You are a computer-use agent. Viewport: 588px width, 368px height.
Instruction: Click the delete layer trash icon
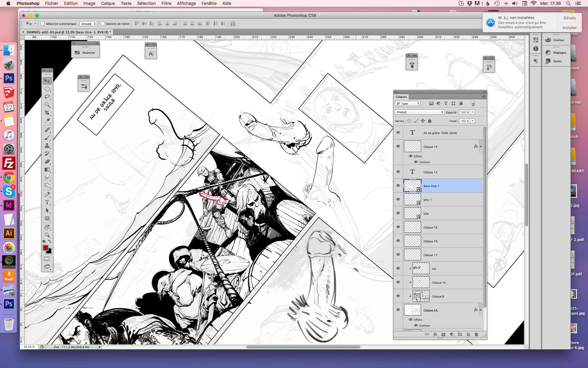[476, 334]
